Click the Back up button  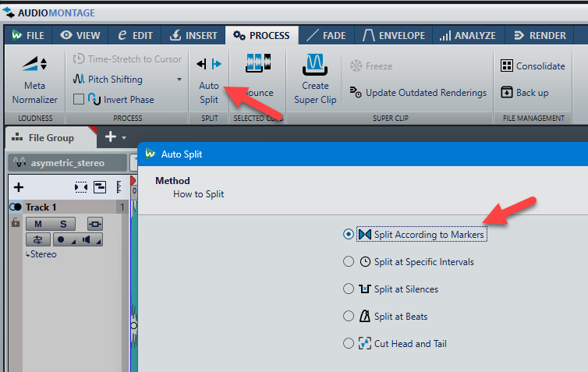point(525,92)
